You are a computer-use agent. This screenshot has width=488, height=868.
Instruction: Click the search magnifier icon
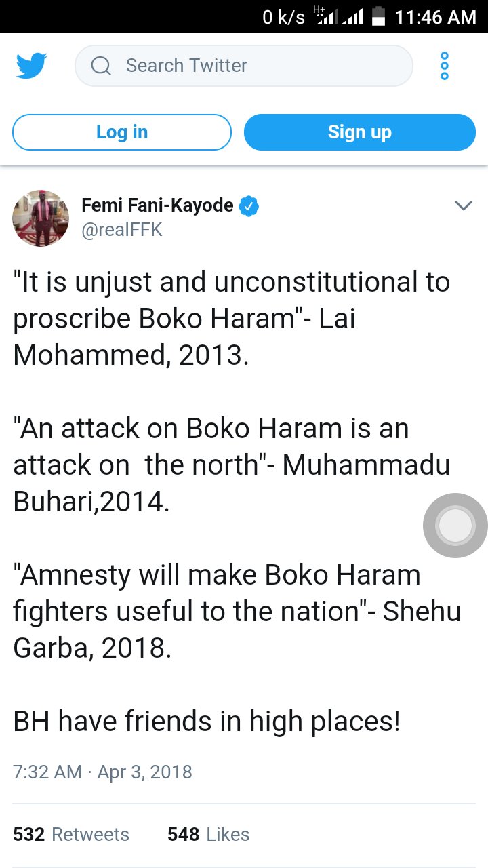tap(101, 66)
